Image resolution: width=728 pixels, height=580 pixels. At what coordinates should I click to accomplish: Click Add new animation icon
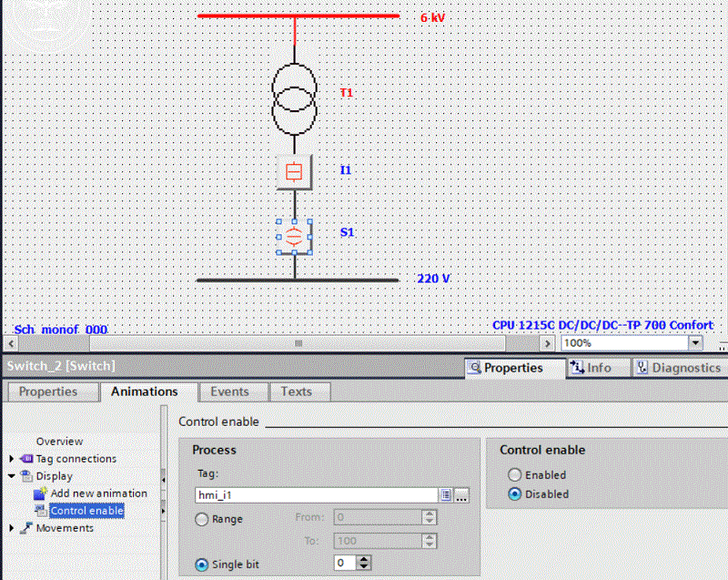coord(39,494)
